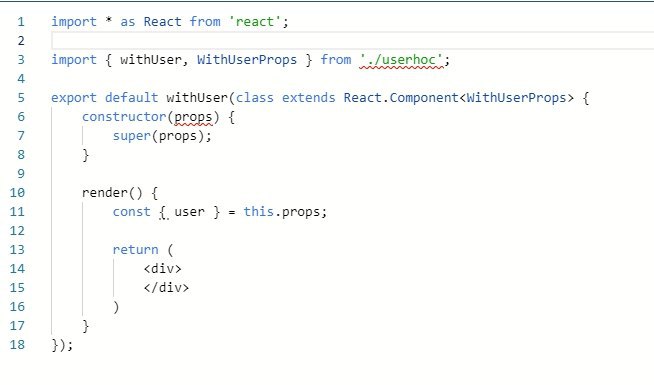Click render method name on line 10

(105, 193)
